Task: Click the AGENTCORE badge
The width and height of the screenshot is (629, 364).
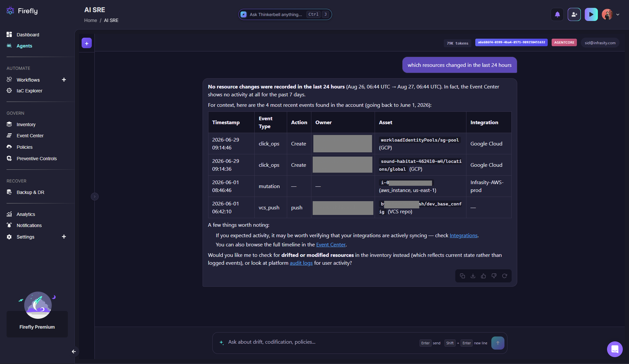Action: [564, 42]
